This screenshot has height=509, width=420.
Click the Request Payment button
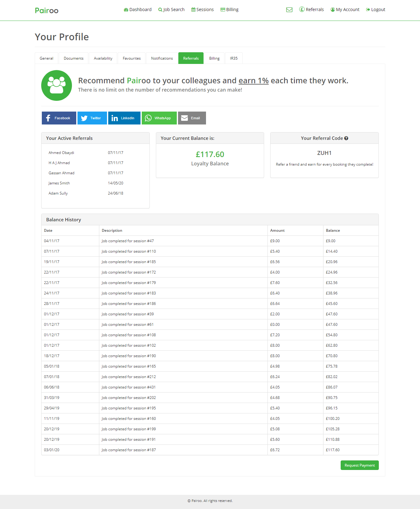tap(359, 465)
